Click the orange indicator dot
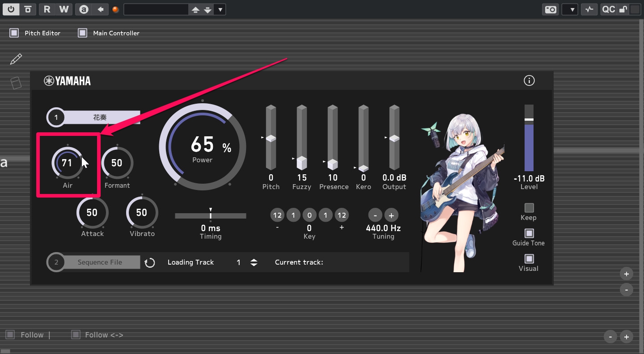The image size is (644, 354). (x=116, y=9)
